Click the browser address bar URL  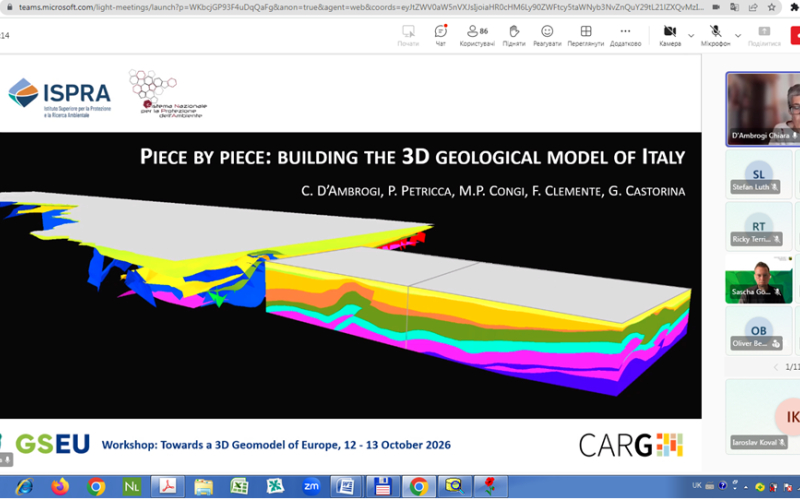[361, 7]
